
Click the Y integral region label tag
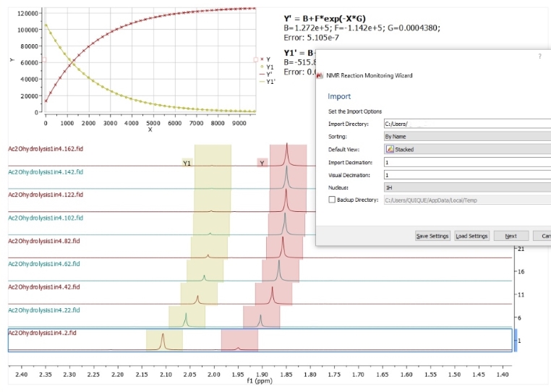coord(262,163)
